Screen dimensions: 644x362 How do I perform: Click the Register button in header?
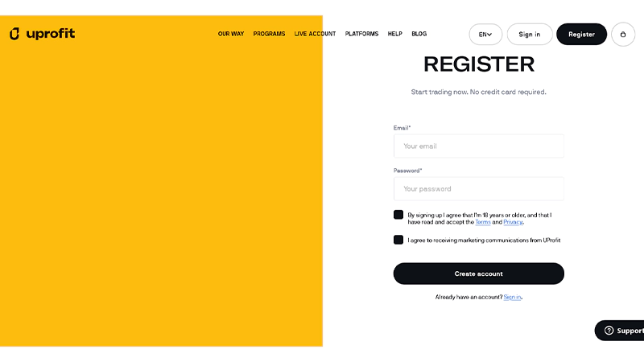click(x=581, y=35)
